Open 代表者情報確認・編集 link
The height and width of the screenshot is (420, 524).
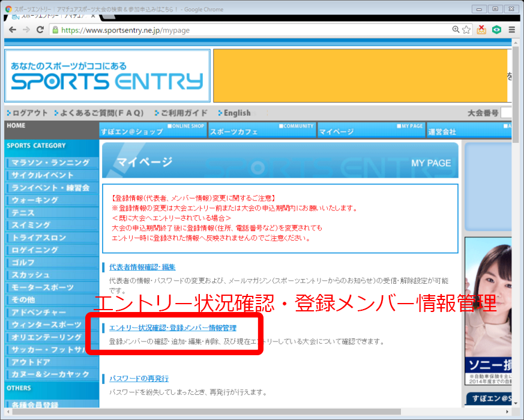click(x=142, y=267)
